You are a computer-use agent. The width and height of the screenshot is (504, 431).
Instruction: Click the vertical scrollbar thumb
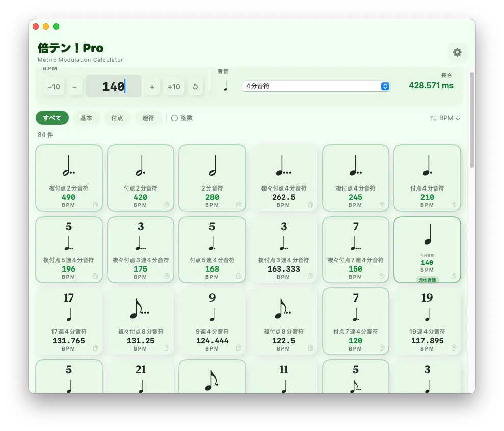(472, 120)
